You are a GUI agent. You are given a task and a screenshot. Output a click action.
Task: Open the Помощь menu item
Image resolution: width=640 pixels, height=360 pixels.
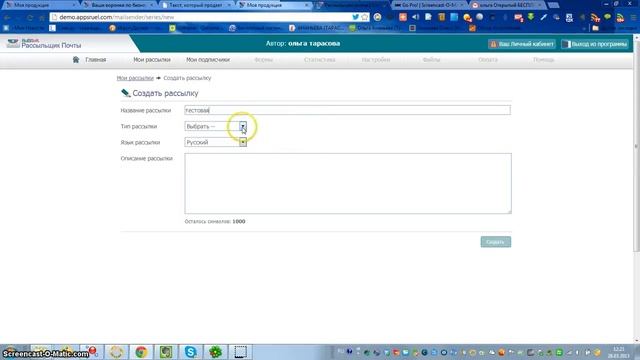(x=544, y=60)
